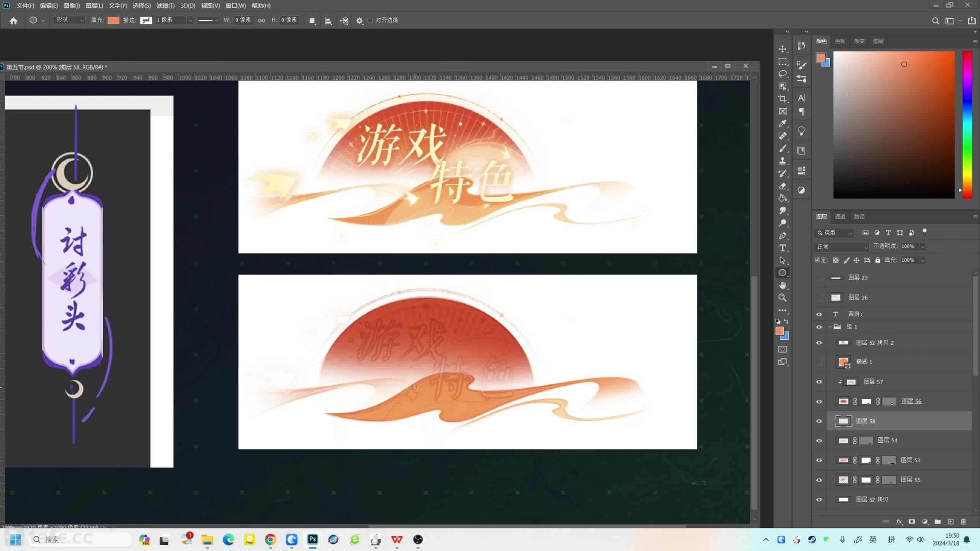Collapse the 组 1 group arrow
This screenshot has width=980, height=551.
tap(830, 327)
